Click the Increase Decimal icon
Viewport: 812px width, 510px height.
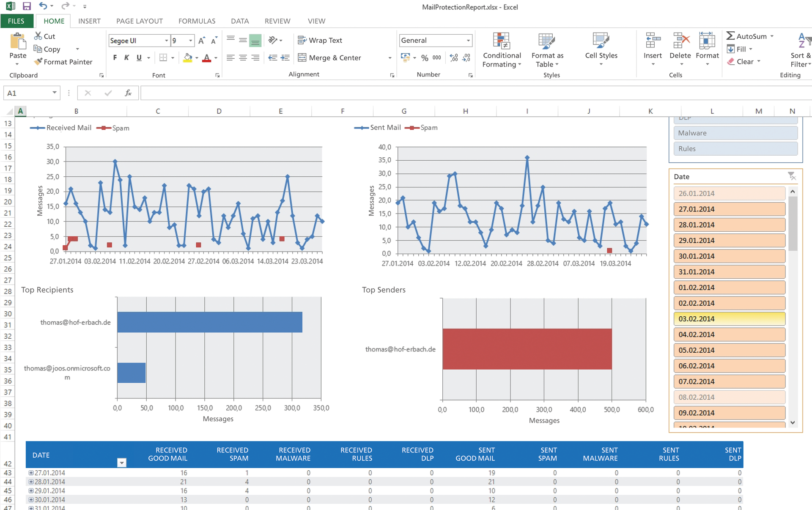tap(453, 58)
